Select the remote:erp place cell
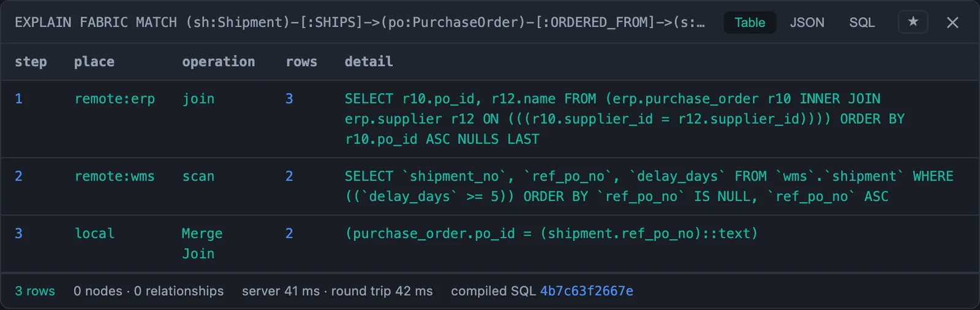 coord(115,99)
